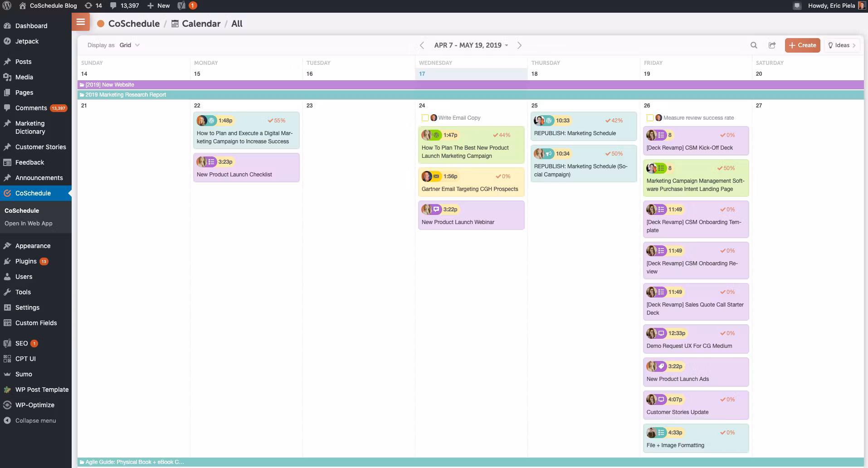
Task: Click the calendar share/export arrow icon
Action: (772, 45)
